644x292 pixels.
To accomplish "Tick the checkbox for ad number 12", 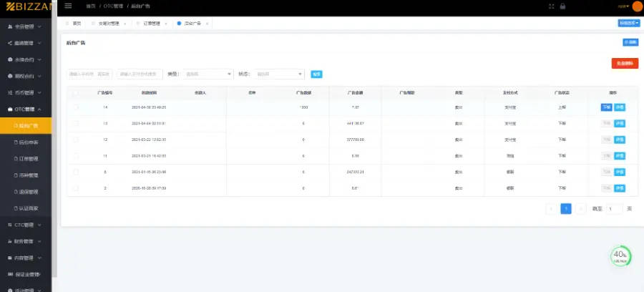I will [x=76, y=140].
